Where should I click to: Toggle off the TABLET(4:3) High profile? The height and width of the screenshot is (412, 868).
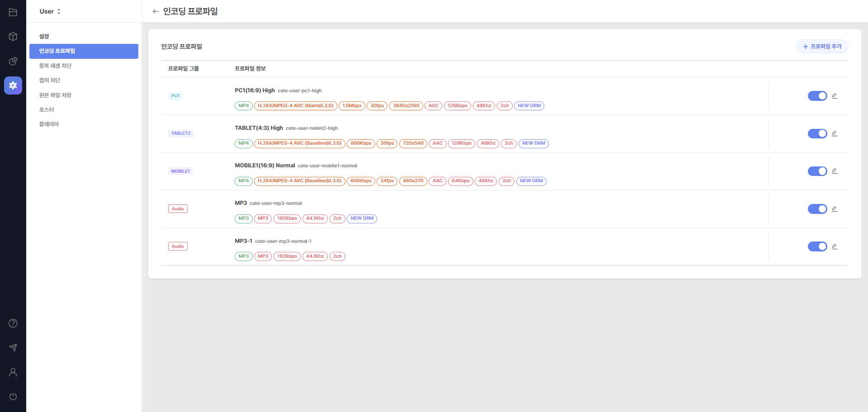tap(817, 133)
